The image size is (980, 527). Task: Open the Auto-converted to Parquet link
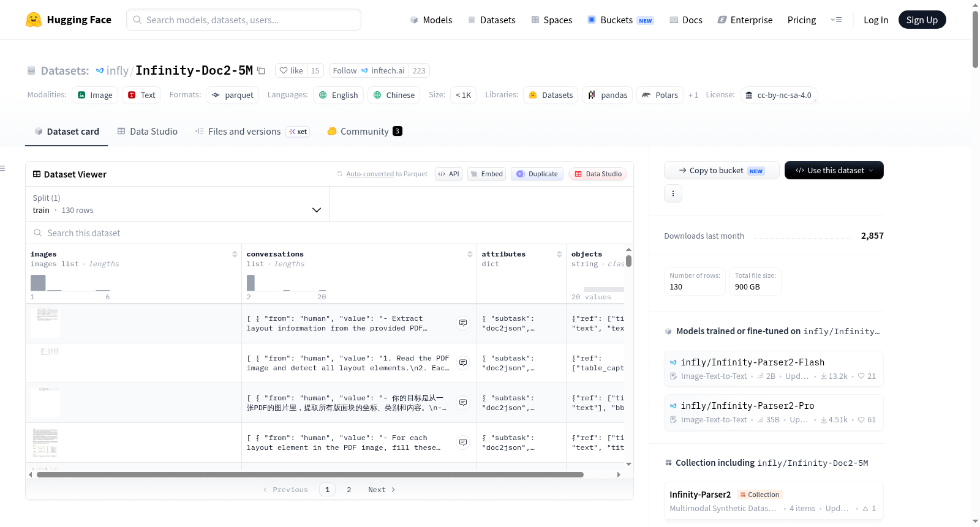(382, 174)
